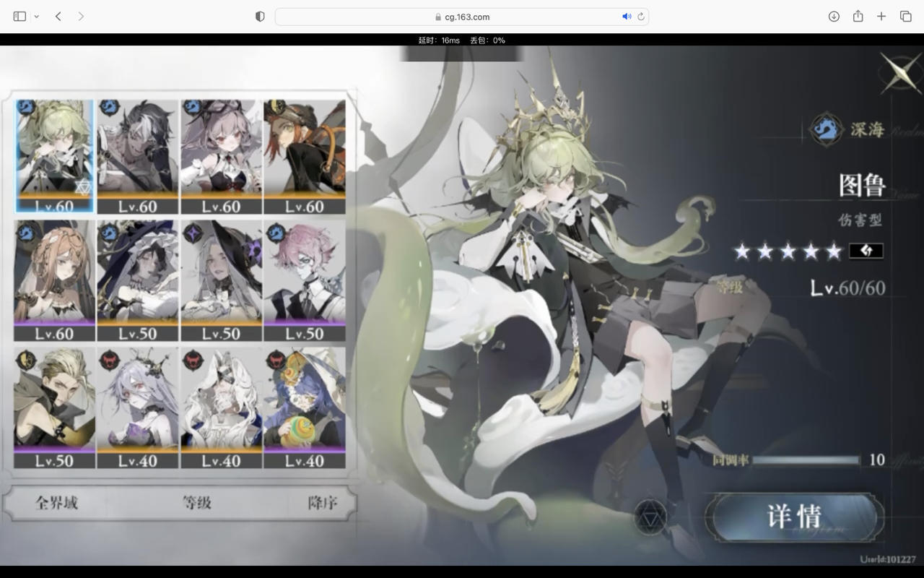Image resolution: width=924 pixels, height=578 pixels.
Task: Select the silver-haired girl Lv.60 card
Action: click(x=221, y=156)
